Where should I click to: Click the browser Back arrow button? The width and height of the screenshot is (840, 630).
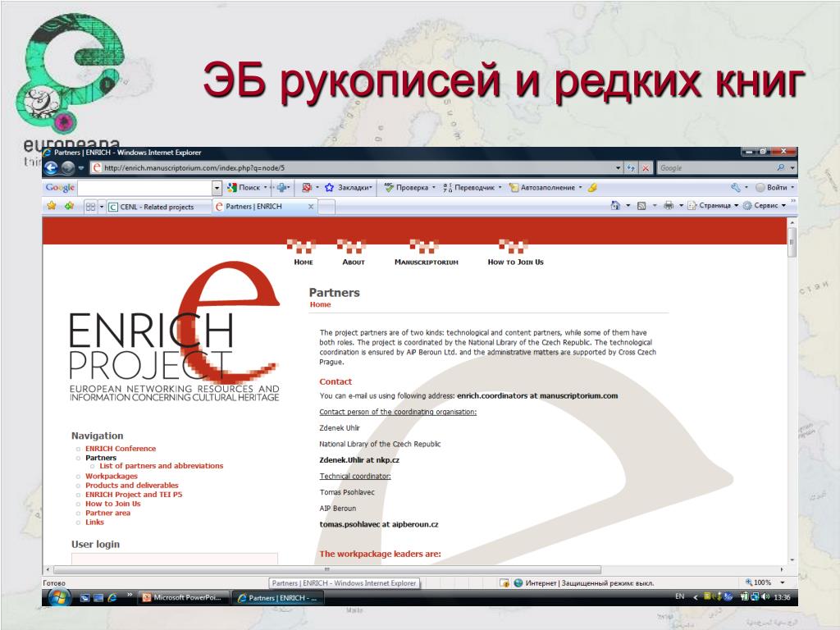51,168
